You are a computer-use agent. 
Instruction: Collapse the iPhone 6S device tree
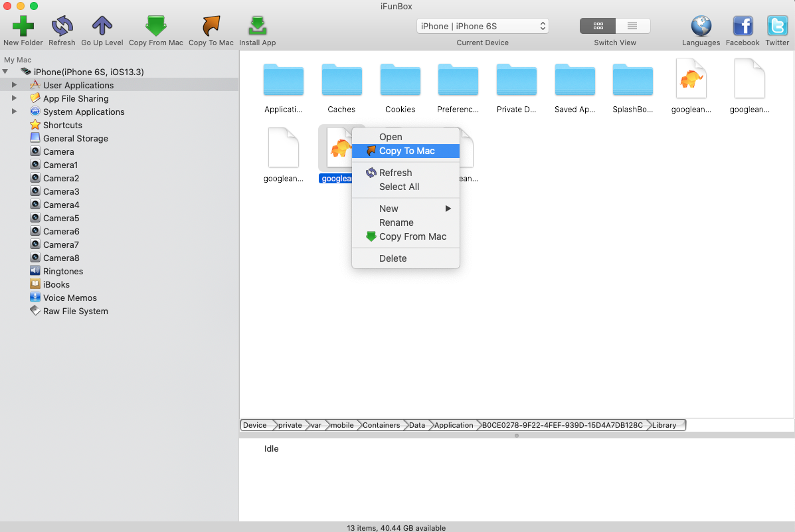tap(5, 72)
